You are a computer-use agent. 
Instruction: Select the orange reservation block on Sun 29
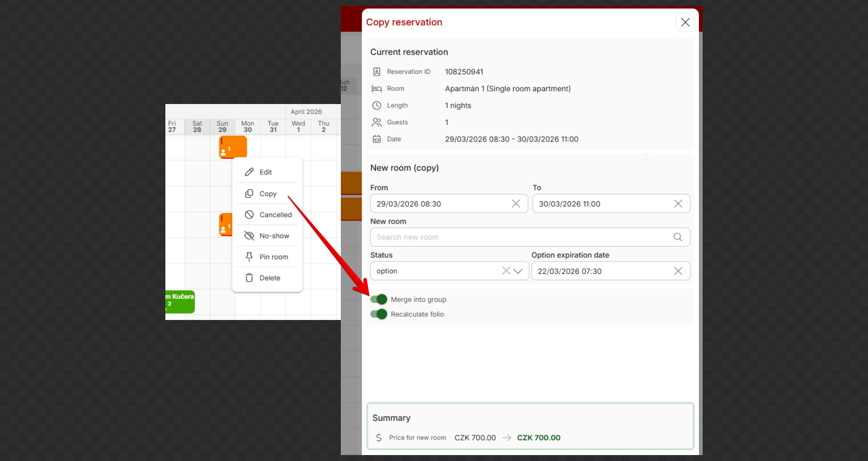click(x=233, y=147)
